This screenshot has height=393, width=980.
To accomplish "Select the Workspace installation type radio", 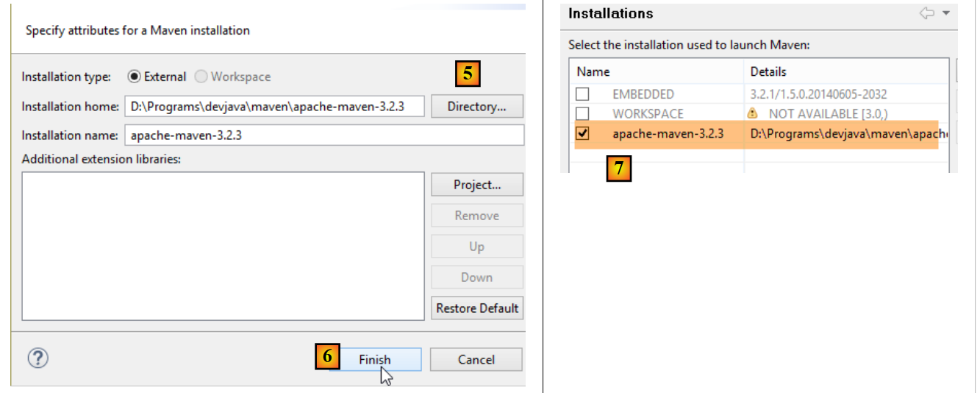I will tap(201, 77).
